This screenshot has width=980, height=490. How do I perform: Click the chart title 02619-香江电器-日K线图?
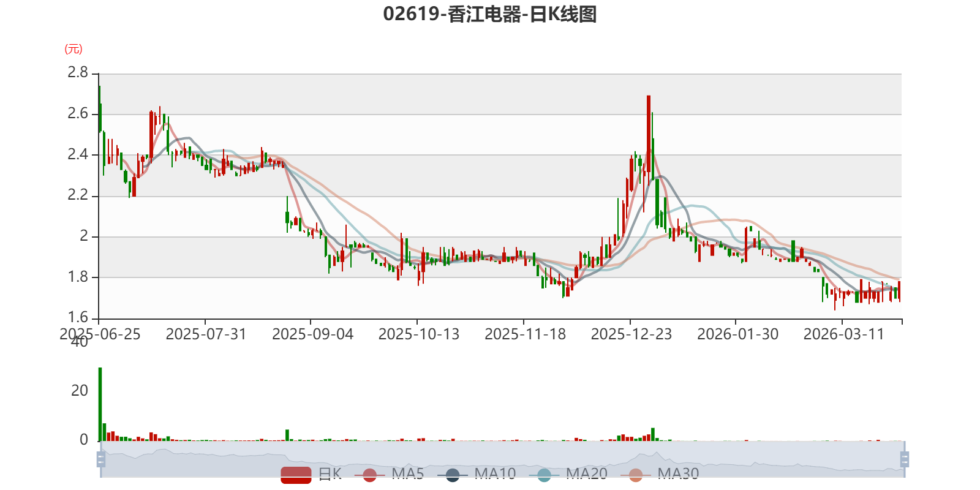click(x=490, y=14)
